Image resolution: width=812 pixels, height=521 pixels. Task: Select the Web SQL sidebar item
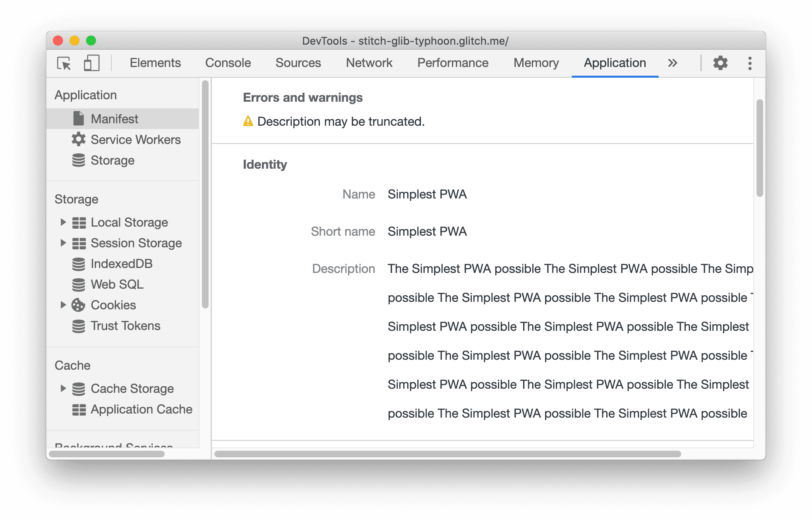[117, 284]
